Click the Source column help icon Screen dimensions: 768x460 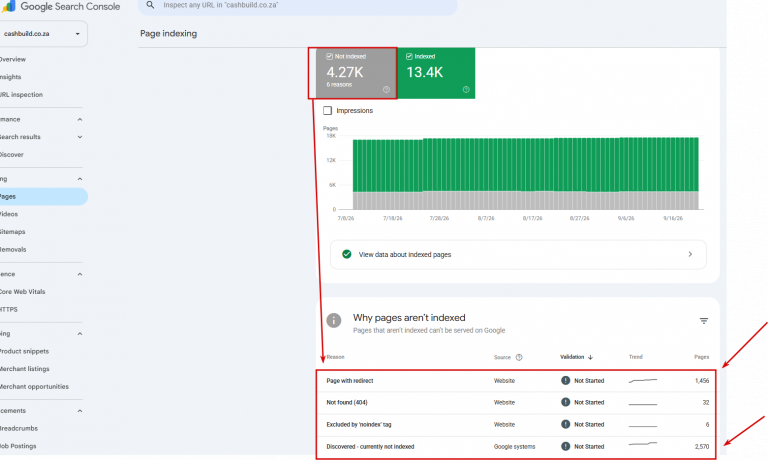(x=519, y=357)
